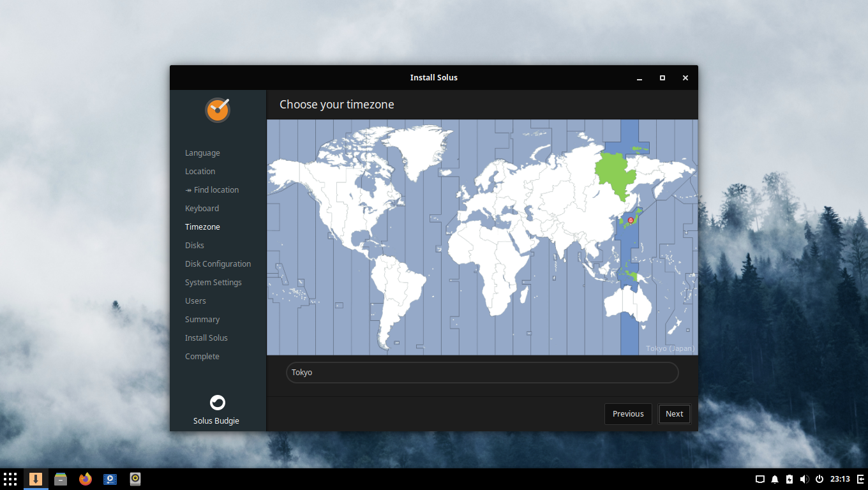Viewport: 868px width, 490px height.
Task: Open the Rhythmbox speaker icon in taskbar
Action: coord(135,479)
